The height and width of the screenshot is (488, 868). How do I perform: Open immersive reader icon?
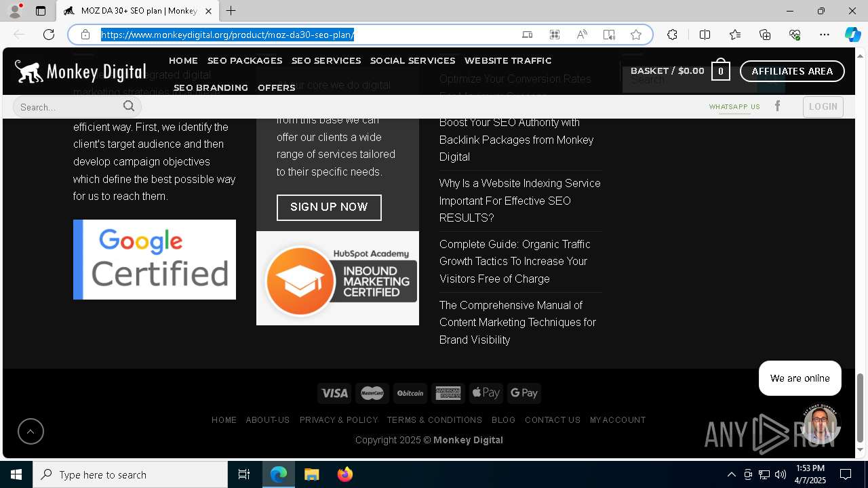609,35
